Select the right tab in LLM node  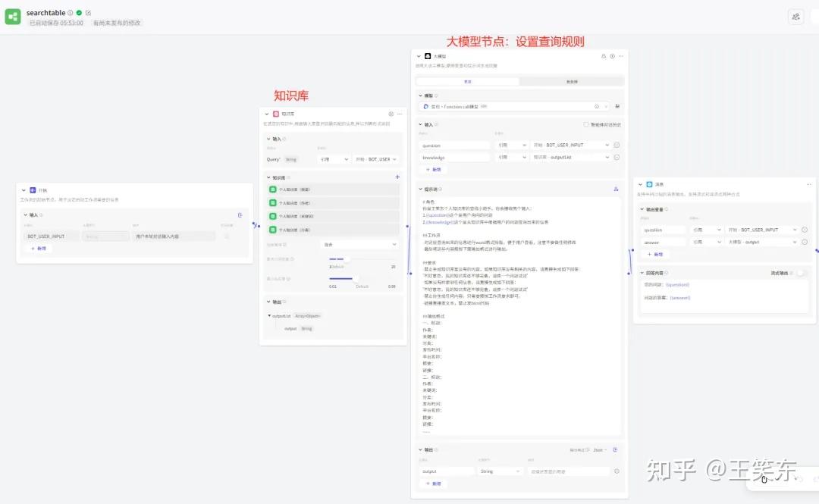pyautogui.click(x=572, y=82)
